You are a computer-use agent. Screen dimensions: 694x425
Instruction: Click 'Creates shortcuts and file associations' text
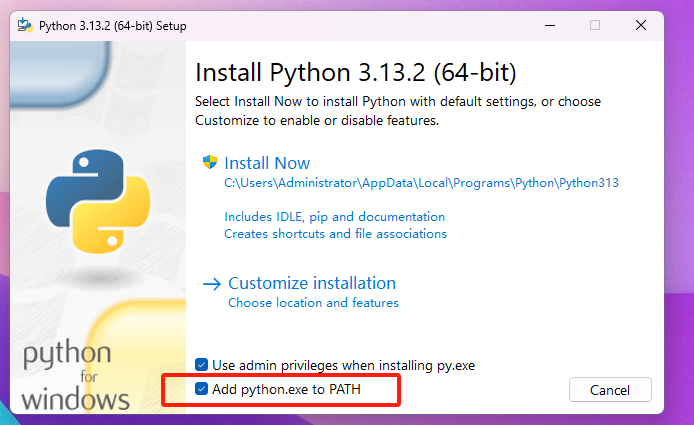(335, 233)
